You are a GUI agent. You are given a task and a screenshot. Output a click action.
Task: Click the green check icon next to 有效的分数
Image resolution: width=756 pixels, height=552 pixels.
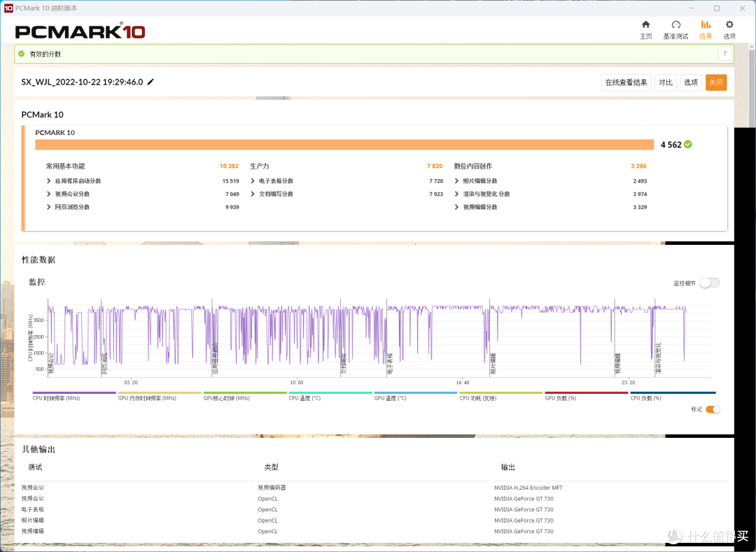(21, 54)
